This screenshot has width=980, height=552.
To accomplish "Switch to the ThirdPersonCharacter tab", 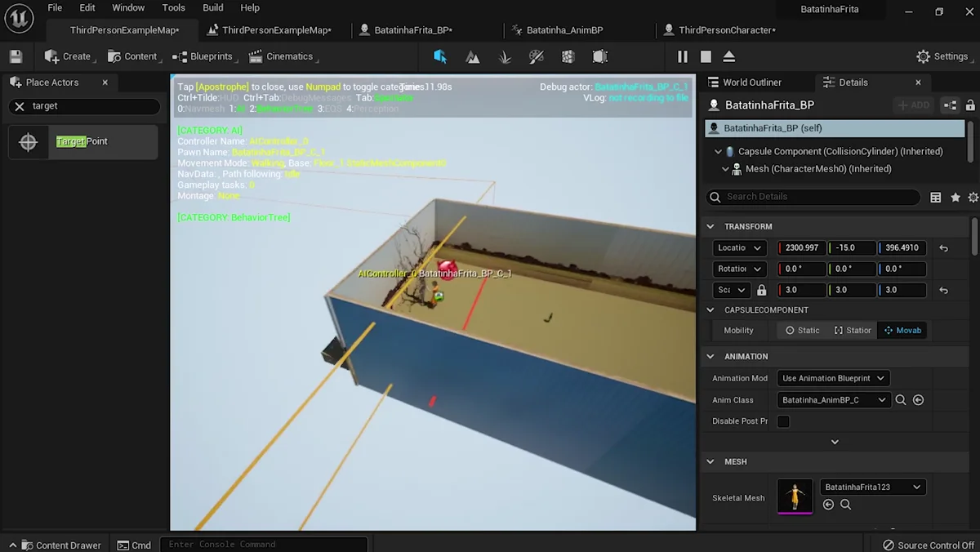I will 727,30.
